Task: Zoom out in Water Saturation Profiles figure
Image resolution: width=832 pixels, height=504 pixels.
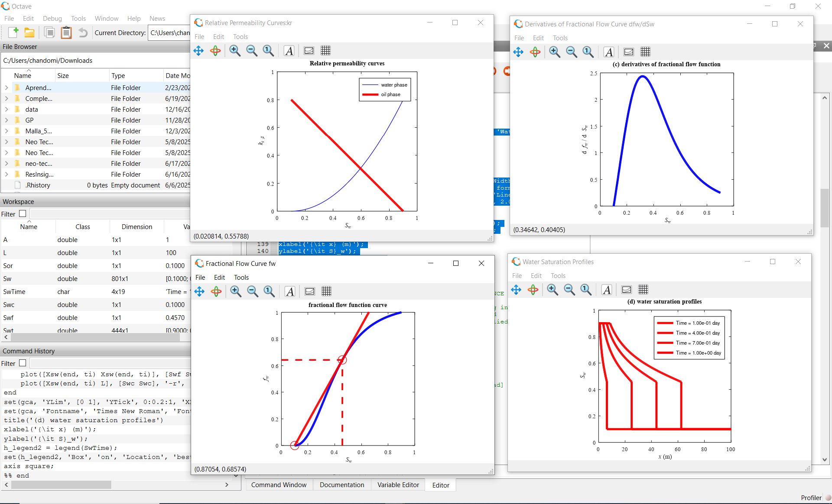Action: [569, 290]
